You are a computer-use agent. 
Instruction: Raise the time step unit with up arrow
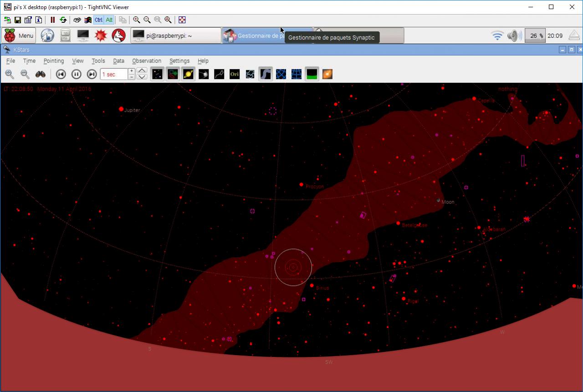(x=142, y=71)
